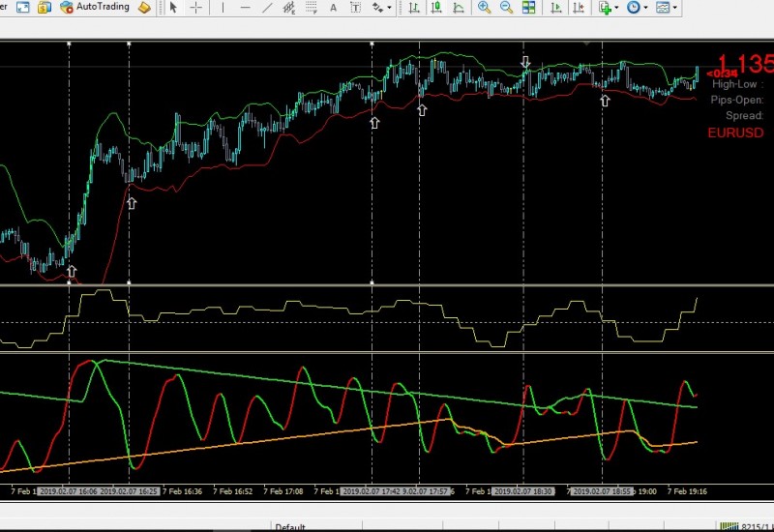Zoom out of the chart
The width and height of the screenshot is (774, 532).
506,8
